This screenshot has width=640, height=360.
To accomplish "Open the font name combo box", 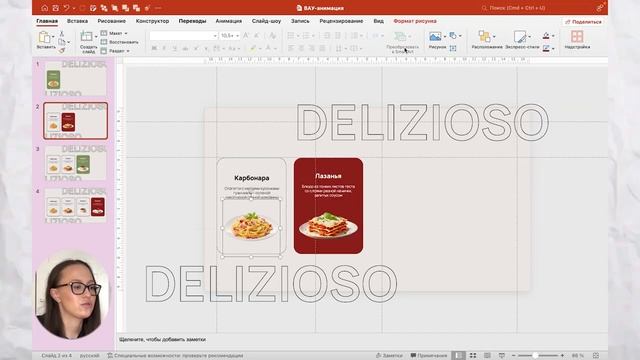I will [x=183, y=36].
